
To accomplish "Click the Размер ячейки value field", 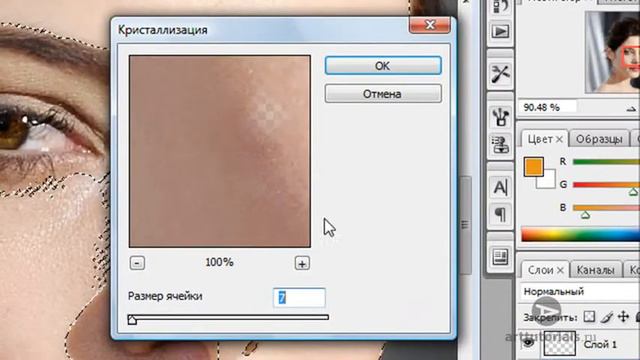I will tap(299, 298).
